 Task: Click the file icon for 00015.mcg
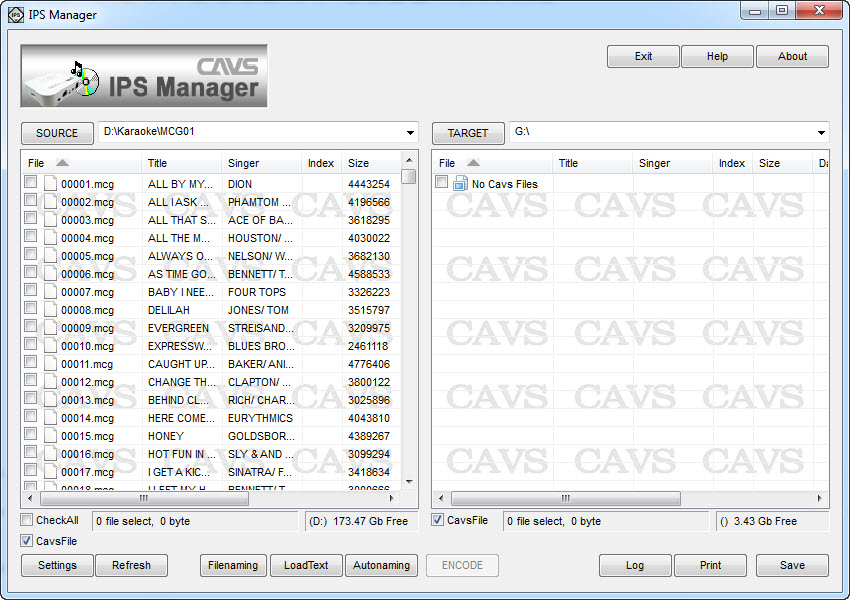[x=50, y=436]
